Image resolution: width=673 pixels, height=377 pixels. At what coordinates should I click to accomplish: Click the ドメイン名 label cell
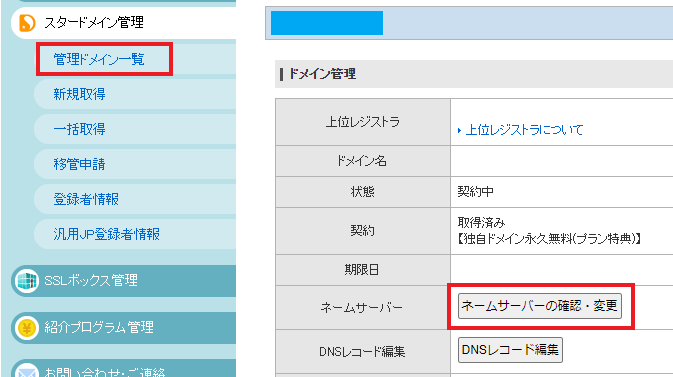[363, 161]
